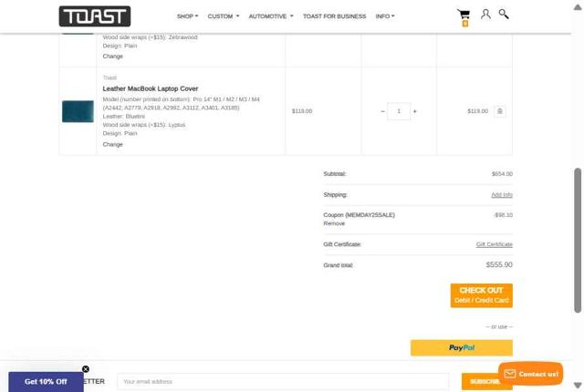Close the Get 10% Off popup

coord(86,369)
